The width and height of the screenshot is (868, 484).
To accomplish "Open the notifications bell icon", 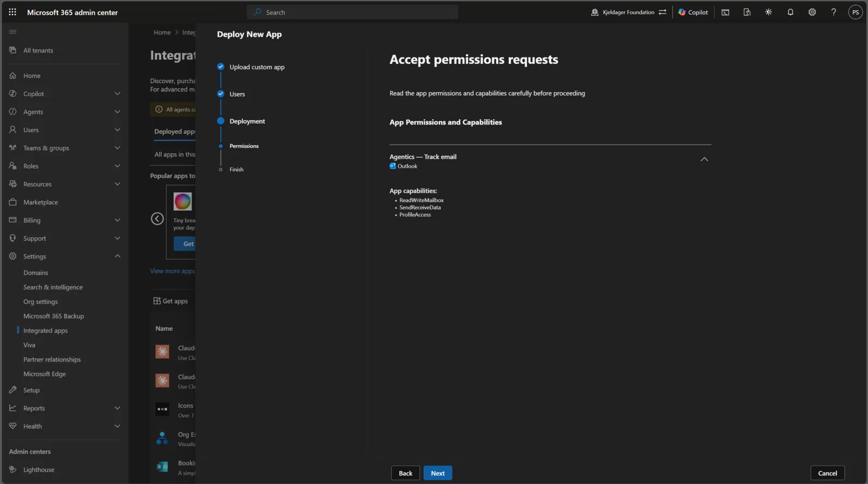I will coord(790,12).
